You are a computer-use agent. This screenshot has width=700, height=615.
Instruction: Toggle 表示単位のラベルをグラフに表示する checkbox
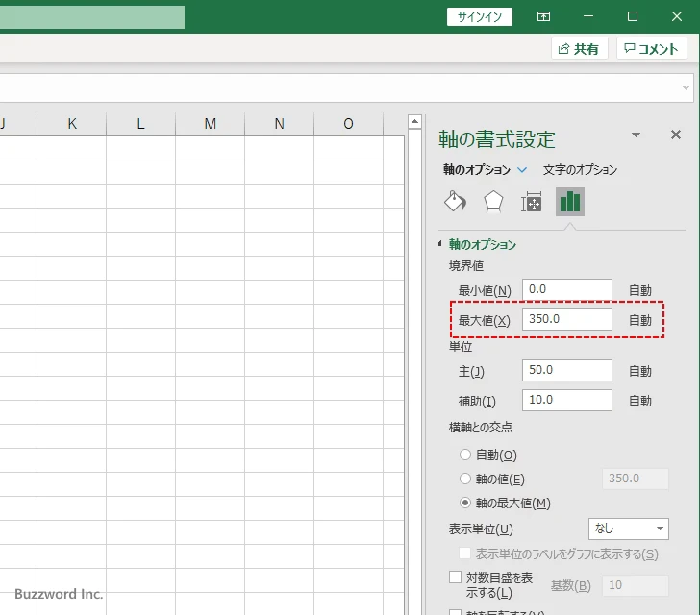click(x=464, y=553)
